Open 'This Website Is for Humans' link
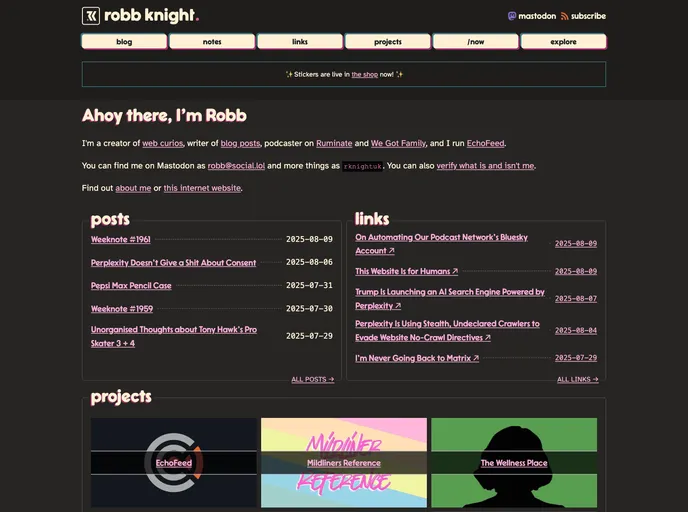Viewport: 688px width, 512px height. (406, 272)
